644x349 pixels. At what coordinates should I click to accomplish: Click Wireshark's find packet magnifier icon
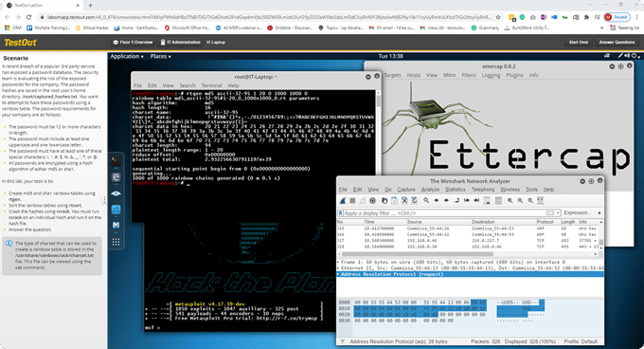click(426, 201)
